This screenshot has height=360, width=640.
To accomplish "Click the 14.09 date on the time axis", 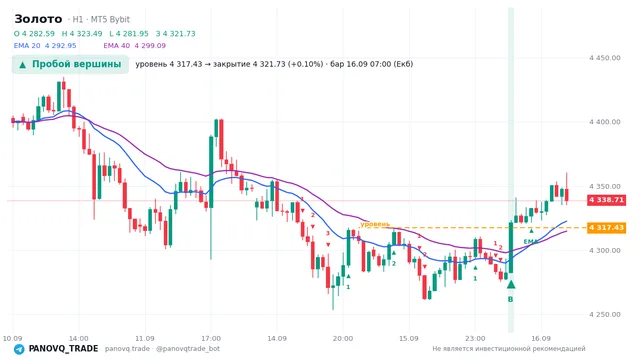I will coord(277,338).
